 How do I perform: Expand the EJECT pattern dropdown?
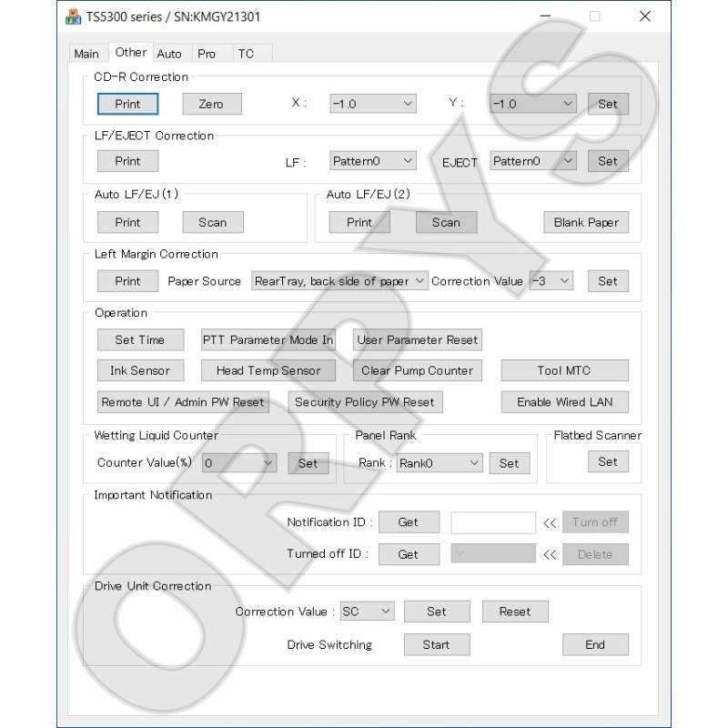[x=533, y=161]
